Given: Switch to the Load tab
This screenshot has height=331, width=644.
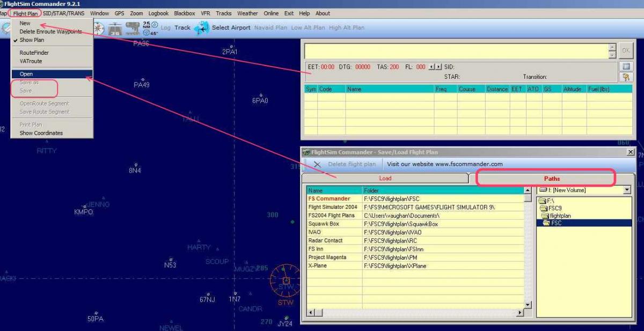Looking at the screenshot, I should pyautogui.click(x=385, y=178).
